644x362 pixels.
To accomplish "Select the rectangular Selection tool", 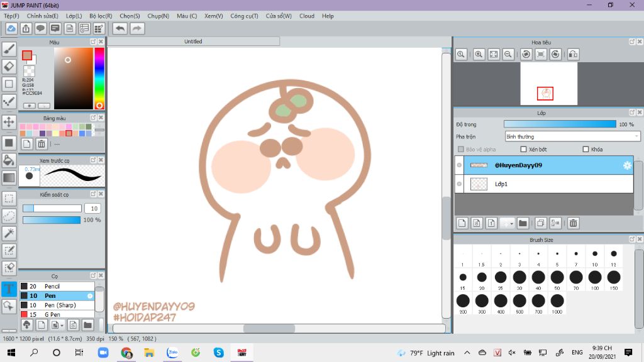I will 9,199.
